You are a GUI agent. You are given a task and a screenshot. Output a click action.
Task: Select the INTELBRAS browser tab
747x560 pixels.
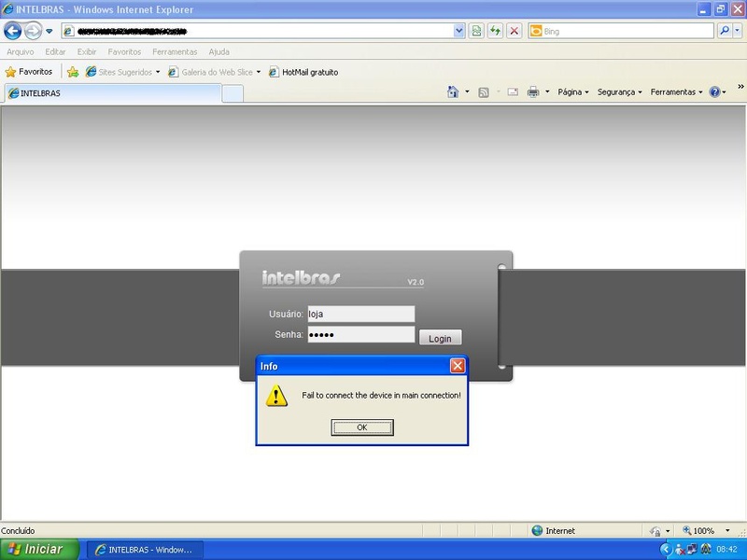[x=113, y=93]
